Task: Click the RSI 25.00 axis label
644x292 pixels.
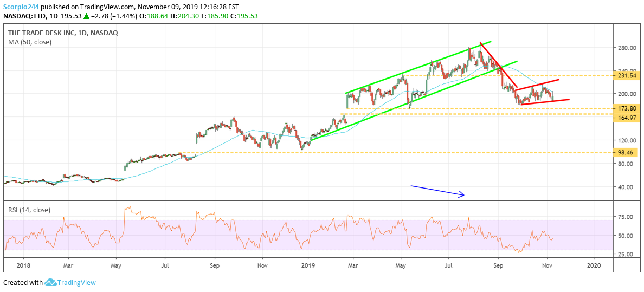Action: 626,254
